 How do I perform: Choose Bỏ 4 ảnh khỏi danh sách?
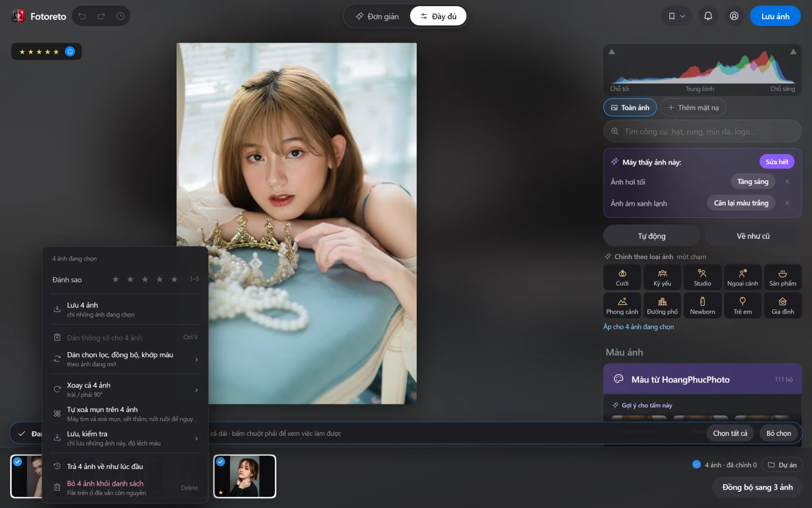click(x=126, y=488)
